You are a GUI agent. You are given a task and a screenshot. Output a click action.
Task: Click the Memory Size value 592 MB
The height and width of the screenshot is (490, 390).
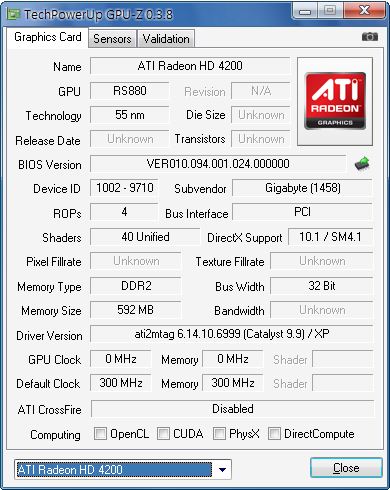coord(136,310)
